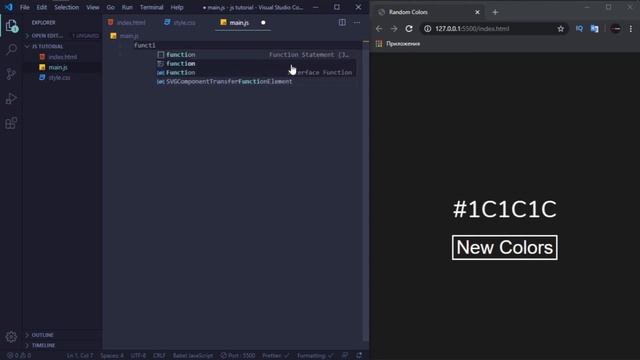Open the Source Control view
This screenshot has height=360, width=640.
[x=11, y=74]
